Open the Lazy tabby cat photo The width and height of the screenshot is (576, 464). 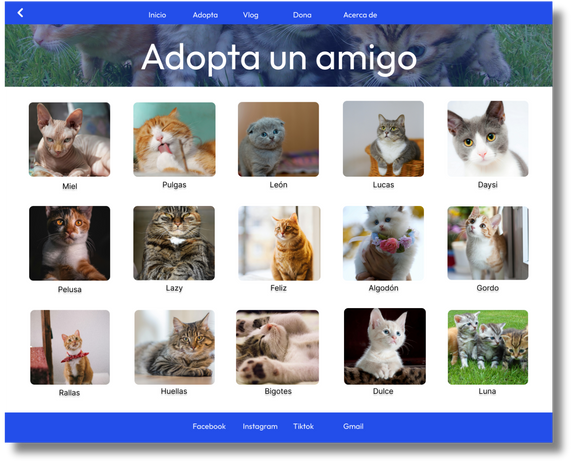pos(174,243)
